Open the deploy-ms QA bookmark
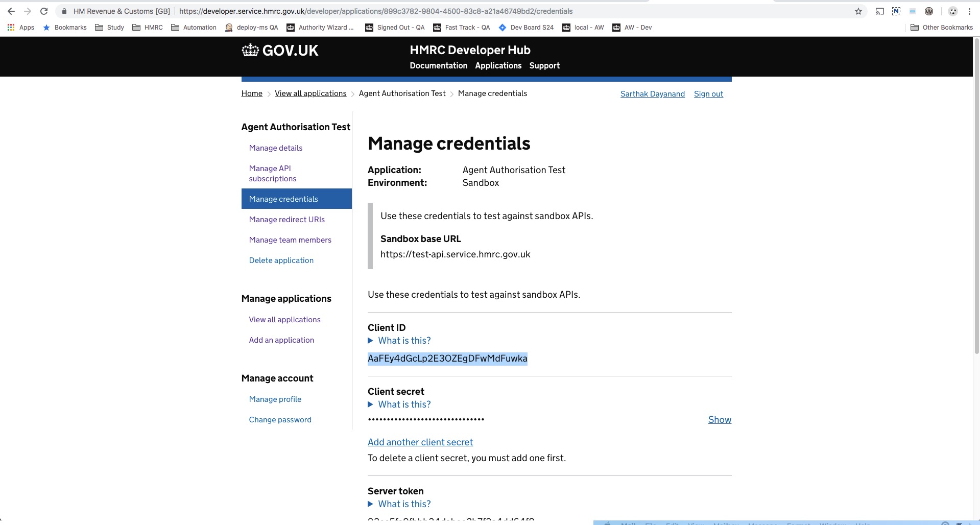 pos(252,28)
